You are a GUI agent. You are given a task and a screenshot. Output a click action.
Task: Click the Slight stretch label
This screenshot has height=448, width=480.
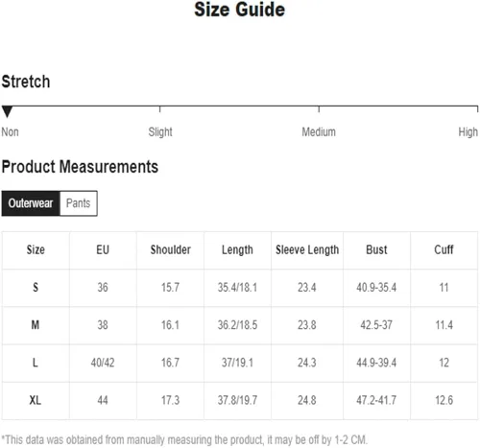(160, 131)
